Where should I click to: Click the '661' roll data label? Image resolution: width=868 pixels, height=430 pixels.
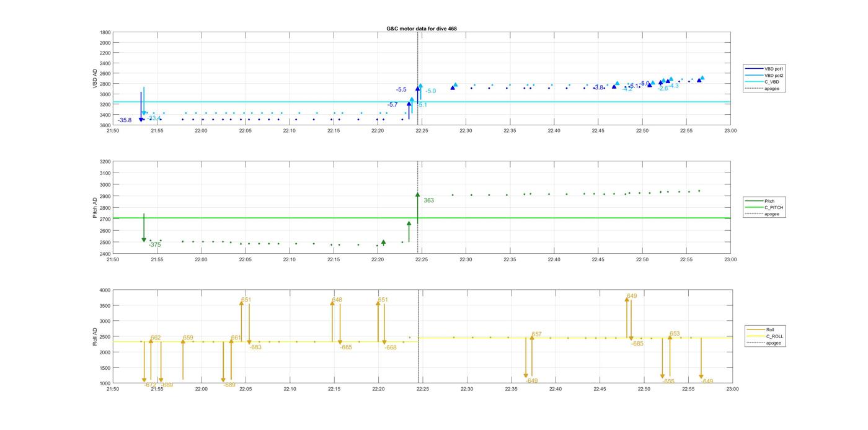pos(236,338)
